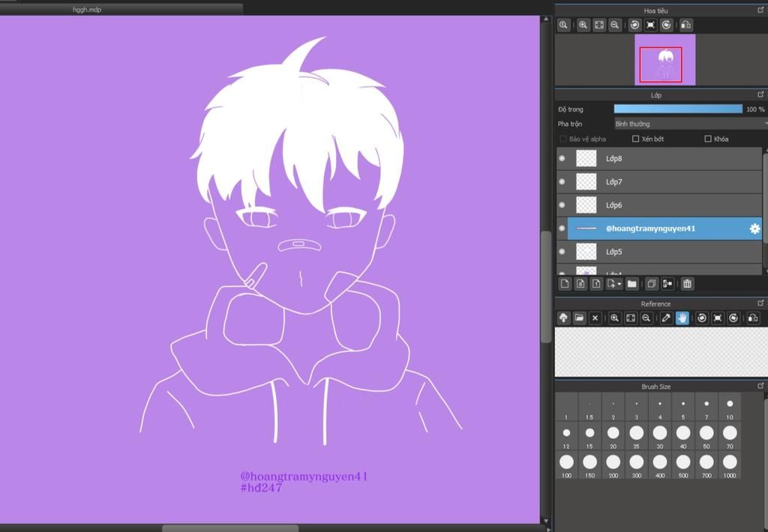The image size is (768, 532).
Task: Open reference image from cloud
Action: coord(563,318)
